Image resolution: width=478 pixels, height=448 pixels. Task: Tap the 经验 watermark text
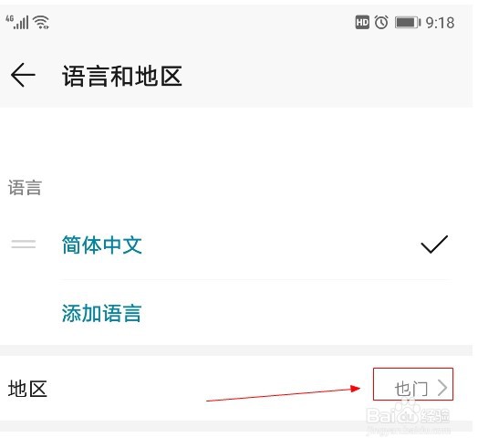pos(435,416)
